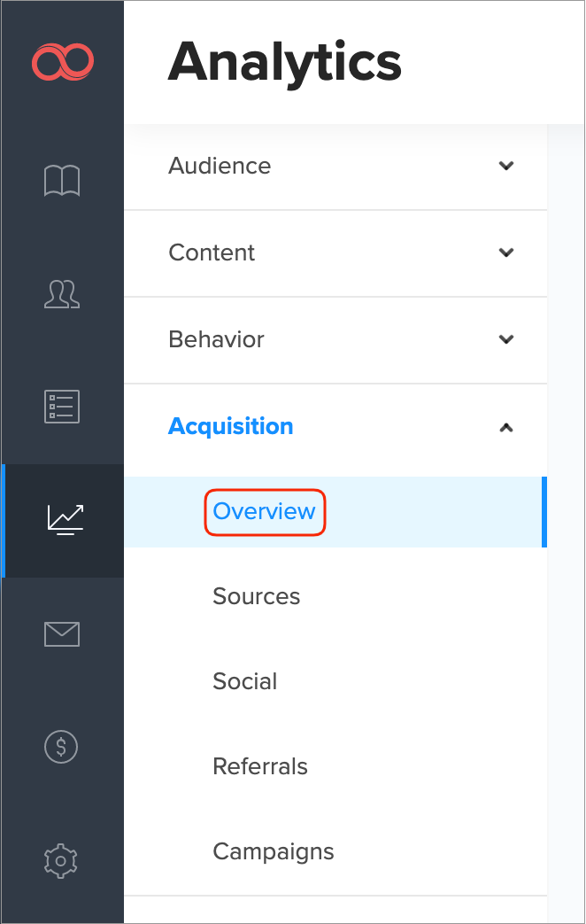586x924 pixels.
Task: Open the Sources report
Action: (x=256, y=596)
